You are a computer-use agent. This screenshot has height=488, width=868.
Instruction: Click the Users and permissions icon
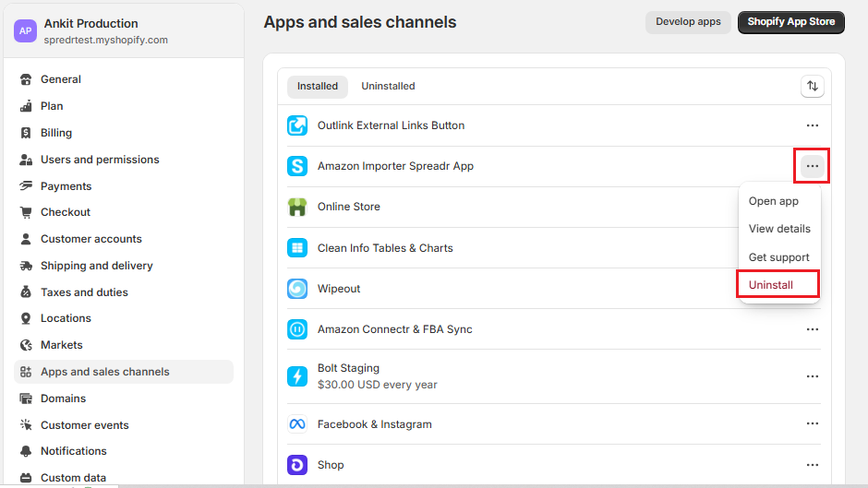26,160
